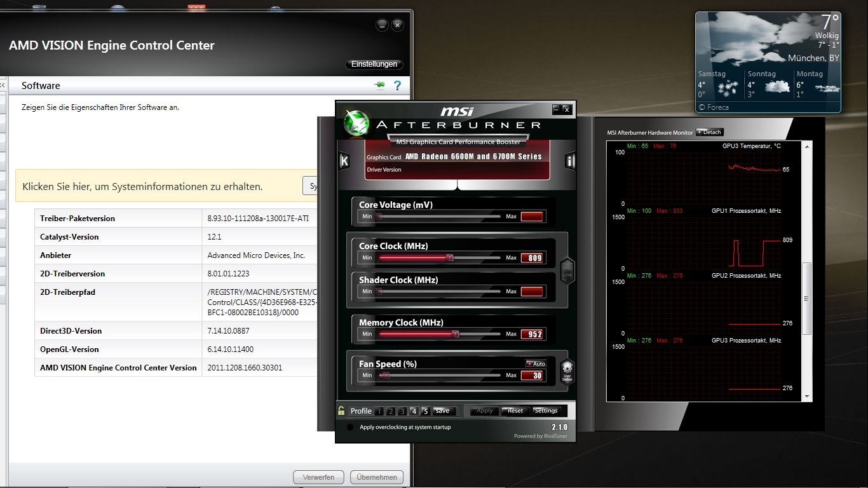
Task: Click the Foreca credit in weather gadget
Action: point(714,107)
